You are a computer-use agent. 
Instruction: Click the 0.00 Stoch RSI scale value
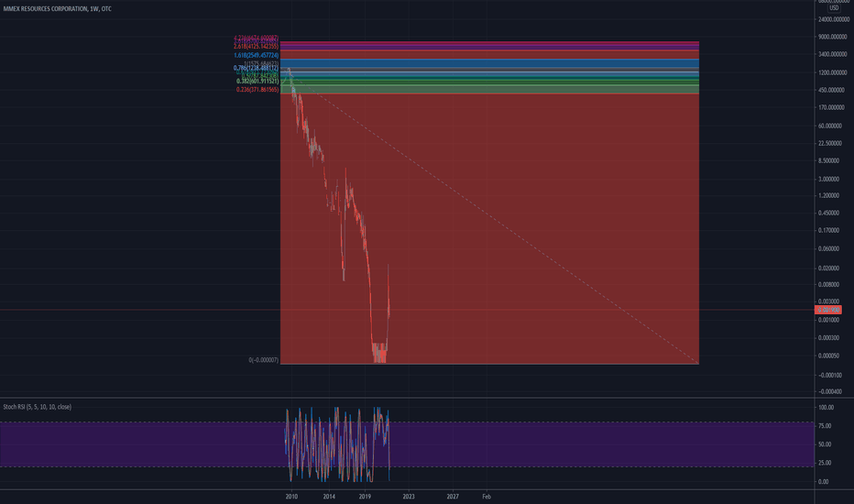(x=824, y=482)
